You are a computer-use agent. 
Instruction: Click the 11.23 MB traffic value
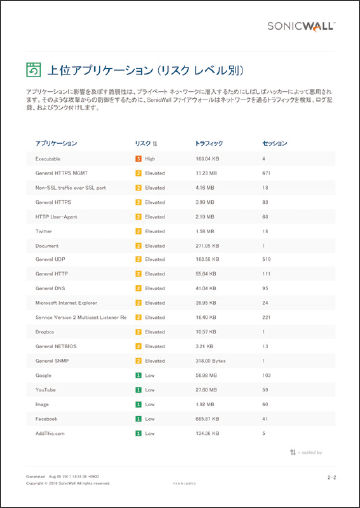207,173
